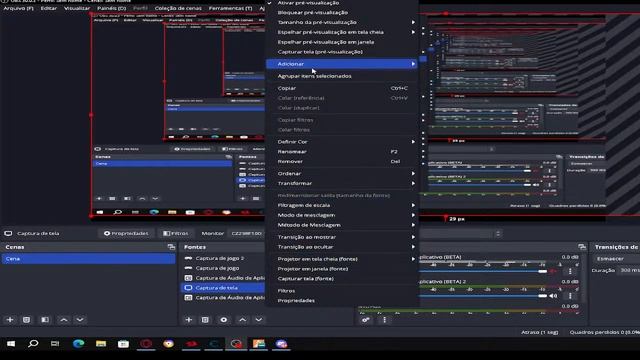Image resolution: width=640 pixels, height=360 pixels.
Task: Open advanced audio properties gears icon in mixer
Action: tap(366, 320)
